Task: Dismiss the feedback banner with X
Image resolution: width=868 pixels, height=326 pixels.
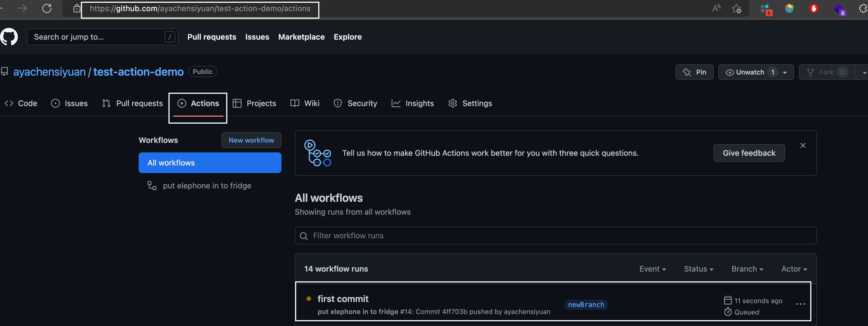Action: click(803, 145)
